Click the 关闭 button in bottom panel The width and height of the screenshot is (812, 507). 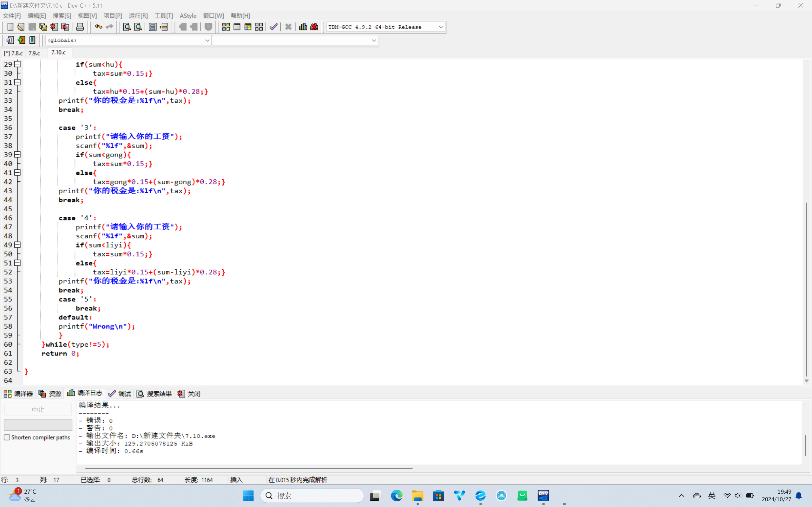coord(189,393)
